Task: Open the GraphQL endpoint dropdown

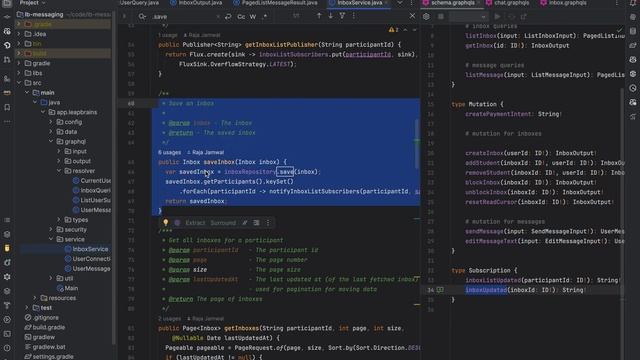Action: coord(468,17)
